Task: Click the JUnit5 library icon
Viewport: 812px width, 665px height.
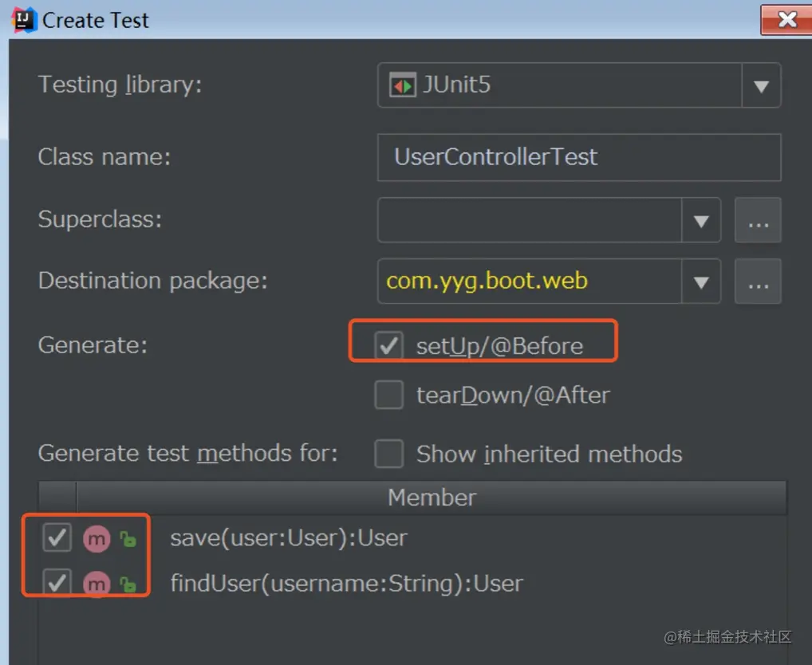Action: click(x=402, y=85)
